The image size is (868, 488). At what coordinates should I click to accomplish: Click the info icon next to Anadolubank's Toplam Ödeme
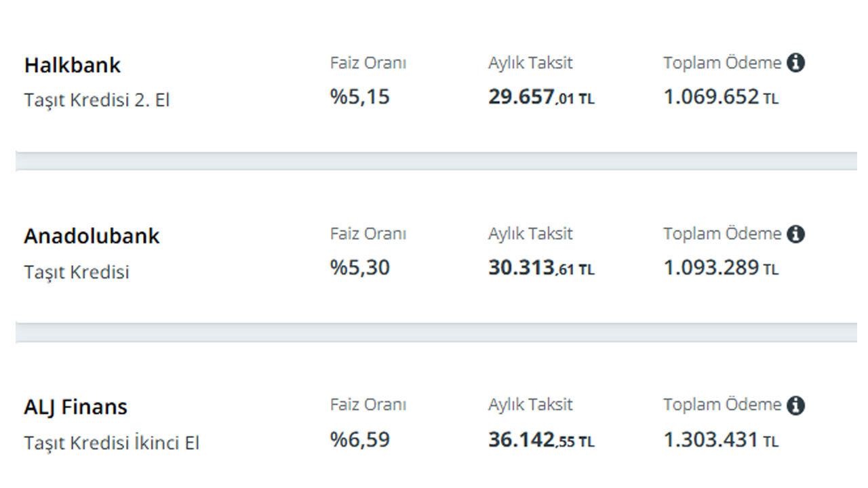(796, 234)
